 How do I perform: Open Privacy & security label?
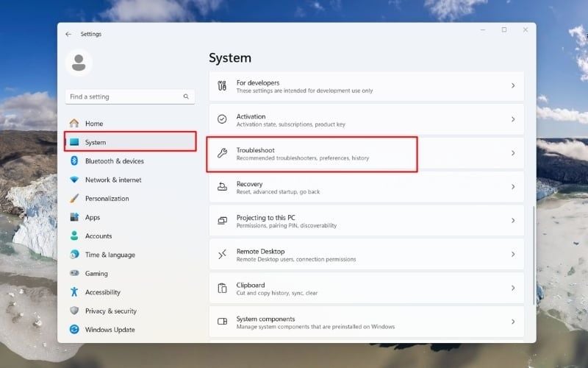coord(111,311)
